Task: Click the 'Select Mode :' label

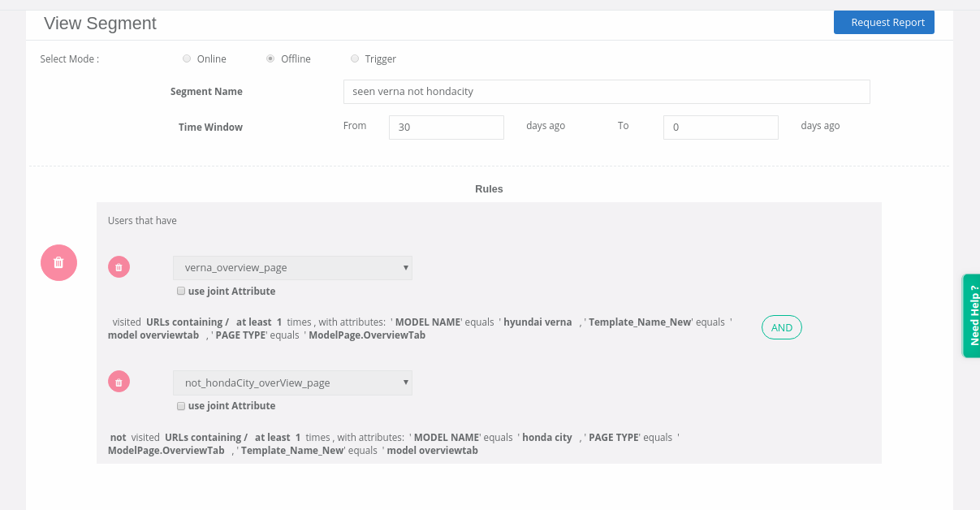Action: pyautogui.click(x=70, y=58)
